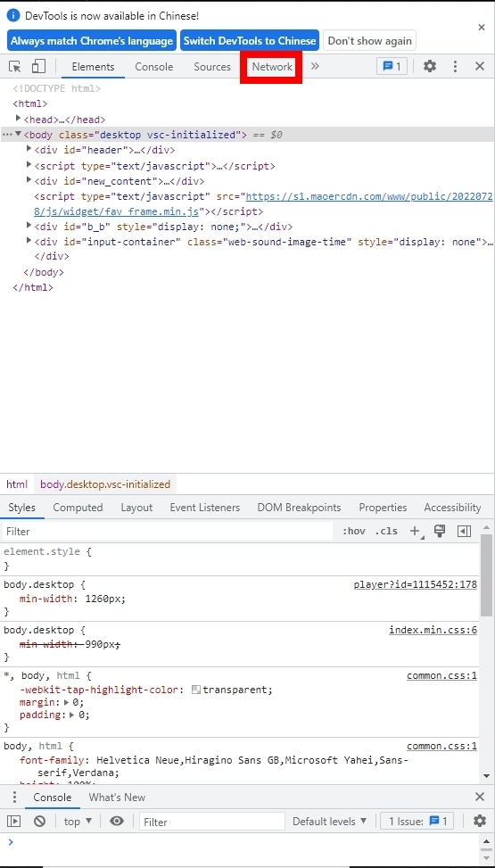Click the info icon in notification bar
Screen dimensions: 495x868
click(x=13, y=15)
